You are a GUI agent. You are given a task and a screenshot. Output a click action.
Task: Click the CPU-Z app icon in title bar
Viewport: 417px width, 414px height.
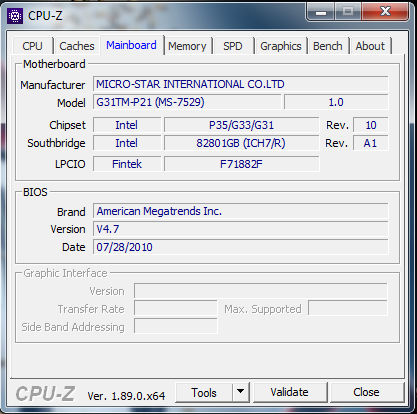tap(15, 15)
